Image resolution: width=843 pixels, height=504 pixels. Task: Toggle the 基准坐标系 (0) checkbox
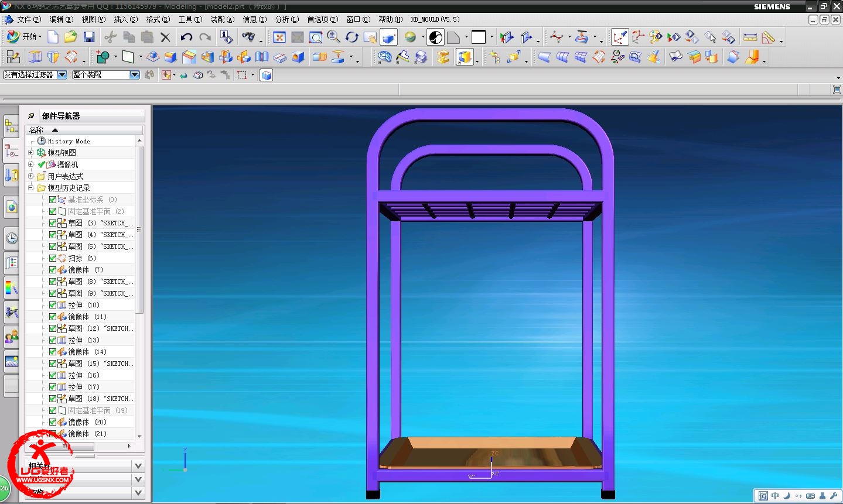(x=53, y=200)
